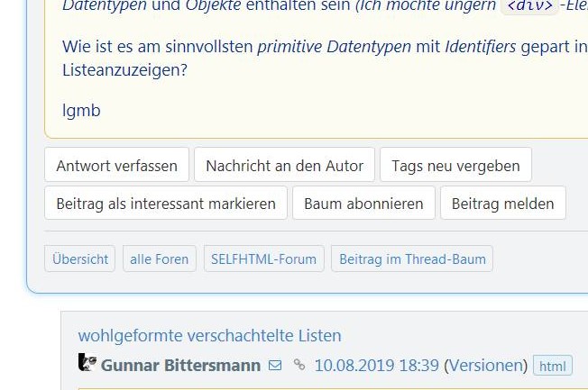Subscribe via Baum abonnieren button
Image resolution: width=588 pixels, height=390 pixels.
[x=363, y=203]
